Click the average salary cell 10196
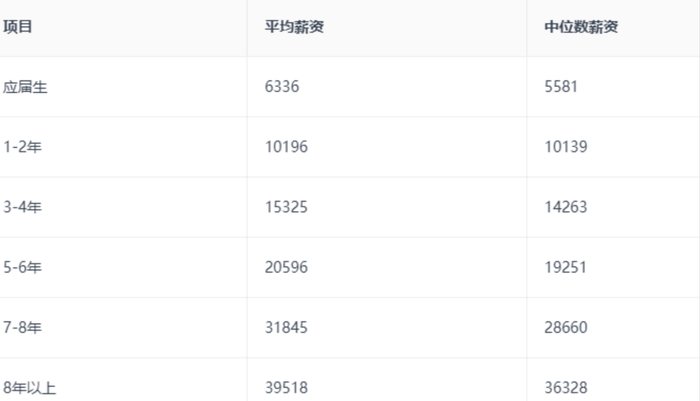 286,147
